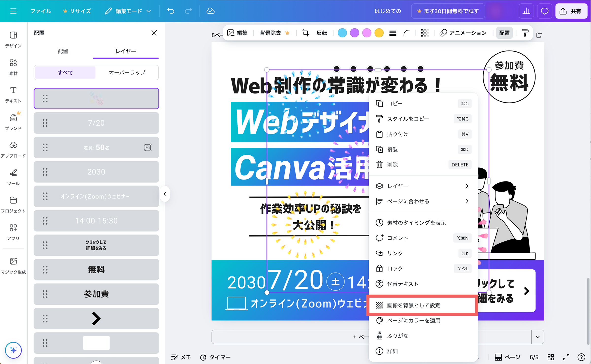
Task: Expand the レイヤー submenu
Action: [423, 186]
